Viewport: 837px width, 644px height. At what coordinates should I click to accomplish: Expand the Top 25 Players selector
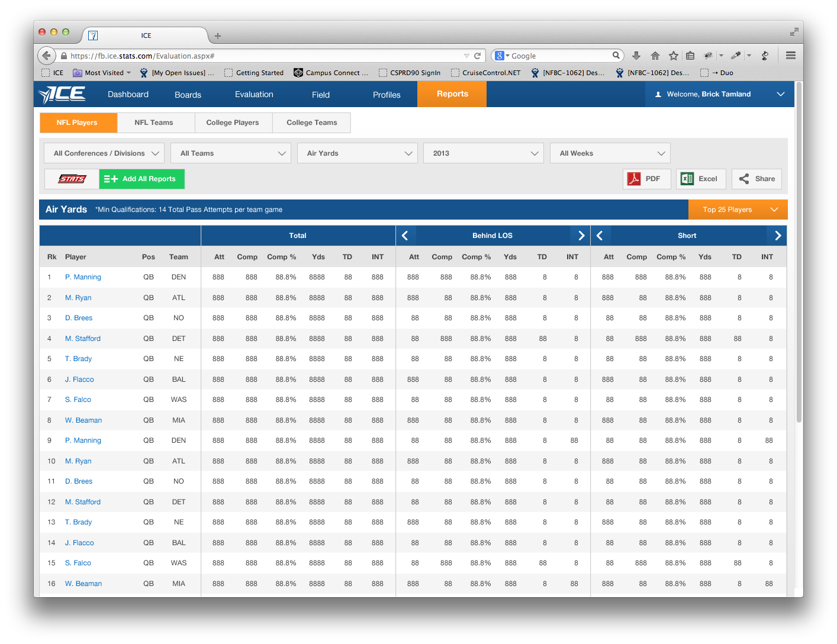[738, 210]
